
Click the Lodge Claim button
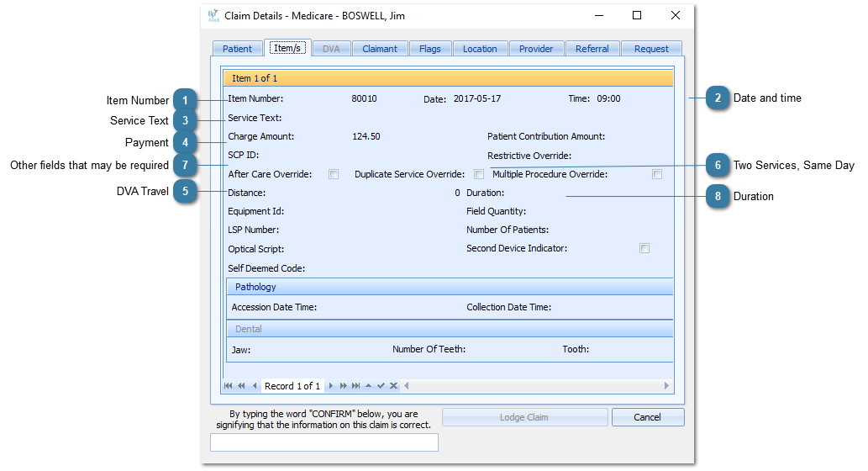(525, 417)
